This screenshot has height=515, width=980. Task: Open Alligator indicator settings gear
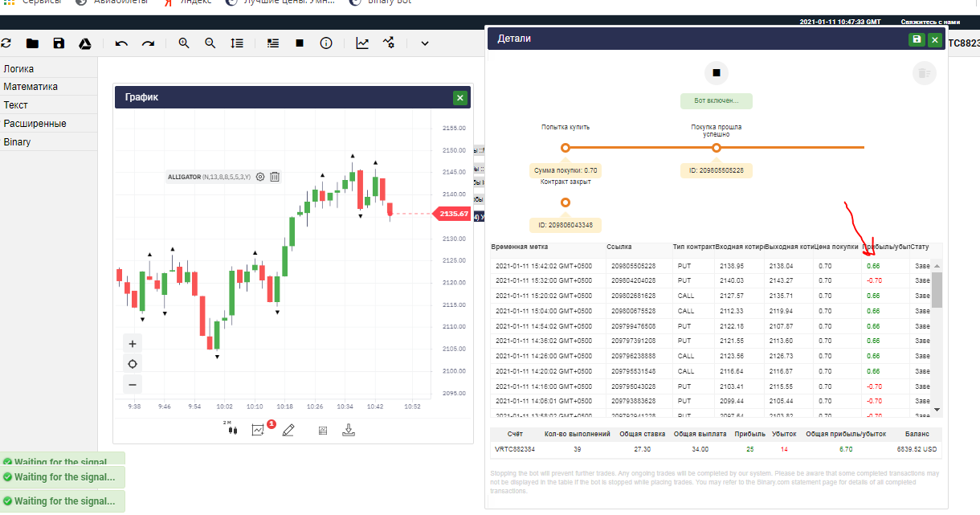coord(260,177)
